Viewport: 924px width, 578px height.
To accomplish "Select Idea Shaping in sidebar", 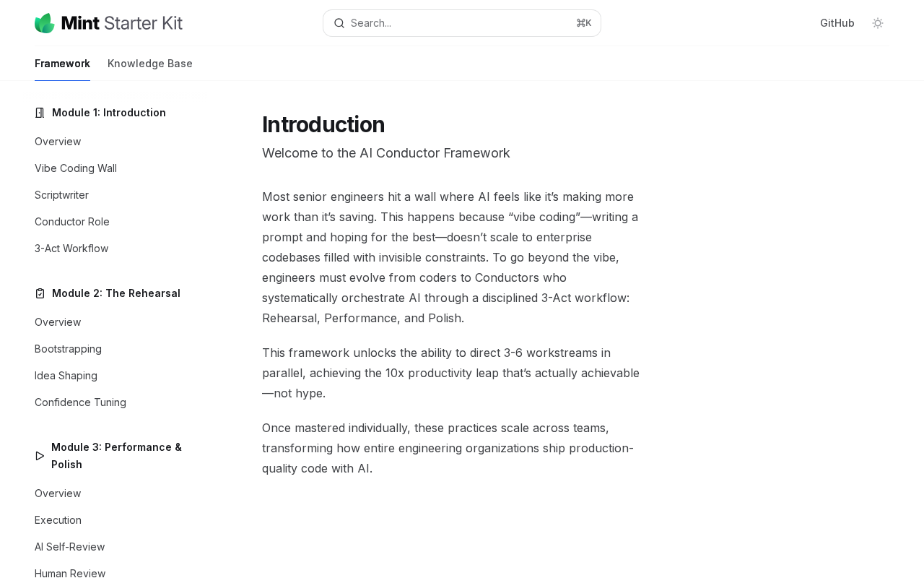I will pos(66,376).
